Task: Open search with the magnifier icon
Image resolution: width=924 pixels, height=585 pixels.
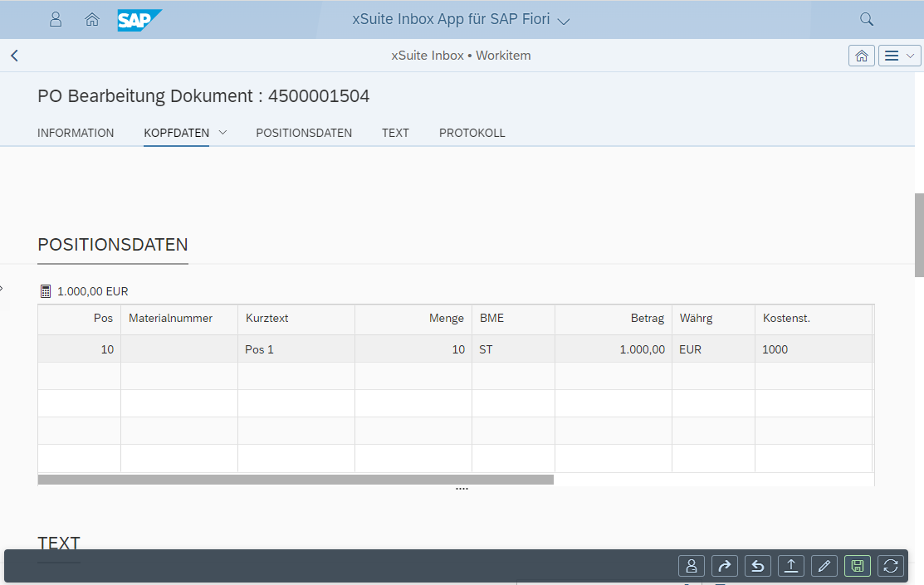Action: coord(866,19)
